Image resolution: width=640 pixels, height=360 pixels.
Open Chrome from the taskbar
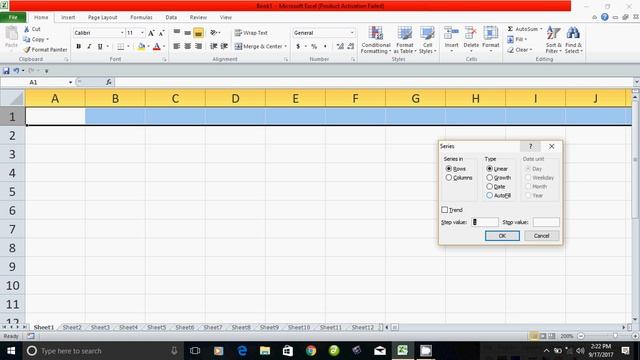coord(311,351)
